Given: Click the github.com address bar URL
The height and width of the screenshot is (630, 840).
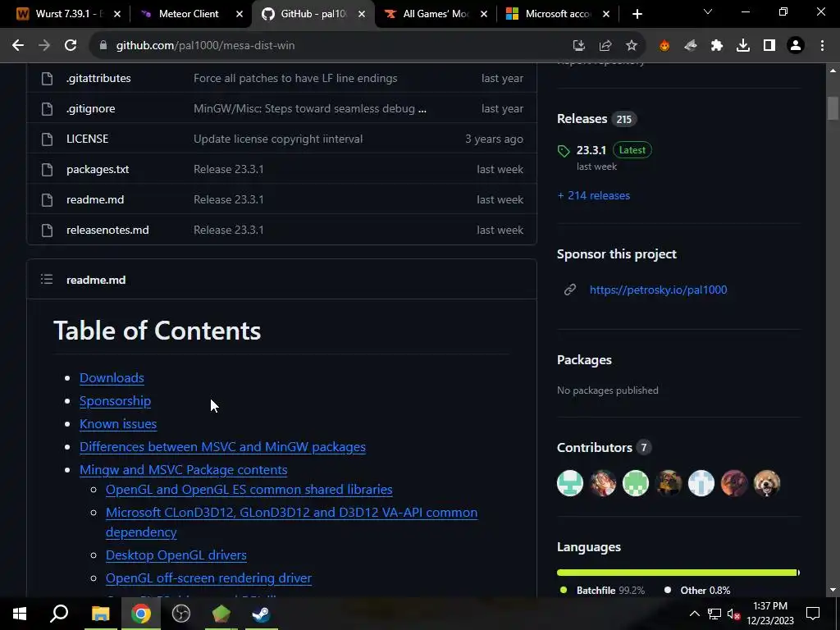Looking at the screenshot, I should pos(206,46).
